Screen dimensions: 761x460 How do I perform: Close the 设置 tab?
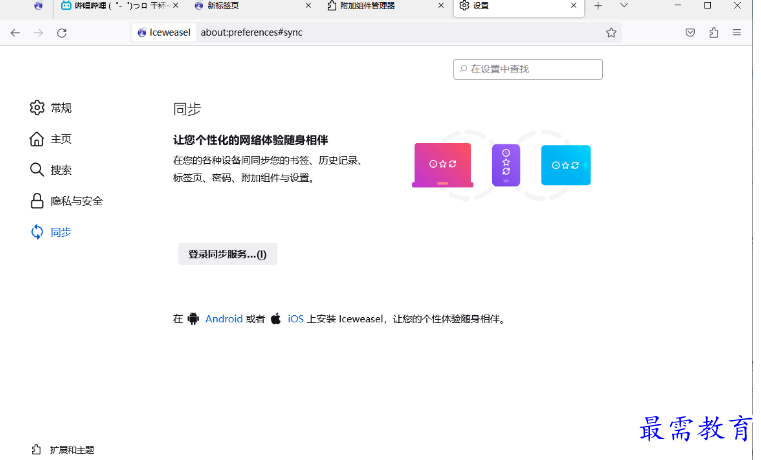pos(574,6)
